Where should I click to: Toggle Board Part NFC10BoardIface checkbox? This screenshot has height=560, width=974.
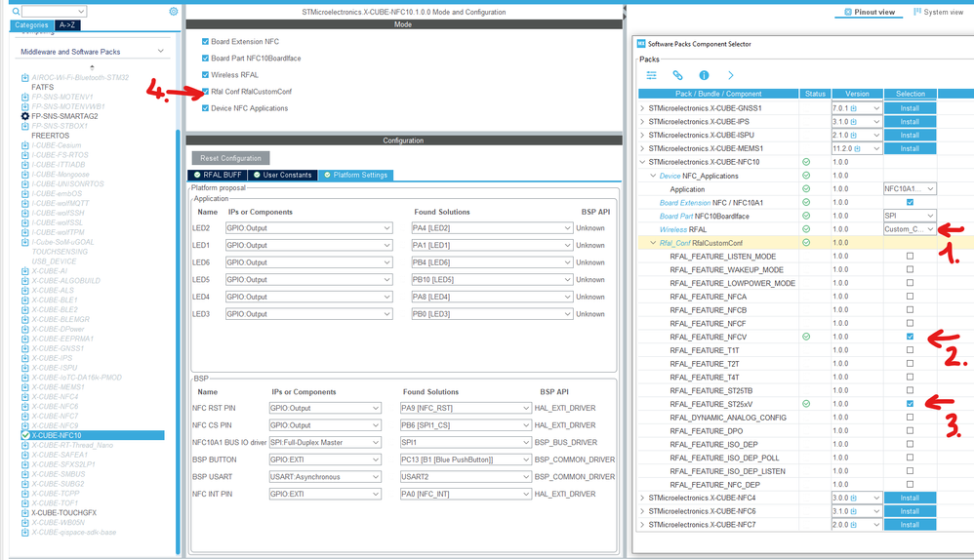pyautogui.click(x=205, y=59)
